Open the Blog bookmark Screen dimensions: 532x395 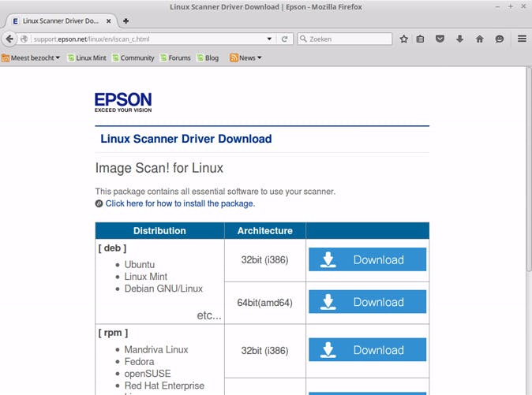pos(208,58)
